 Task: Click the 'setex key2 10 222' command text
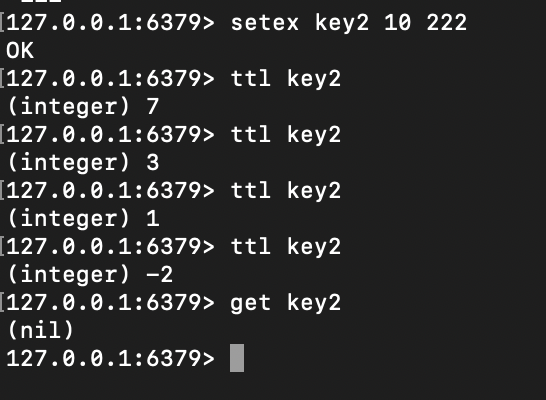[x=349, y=23]
